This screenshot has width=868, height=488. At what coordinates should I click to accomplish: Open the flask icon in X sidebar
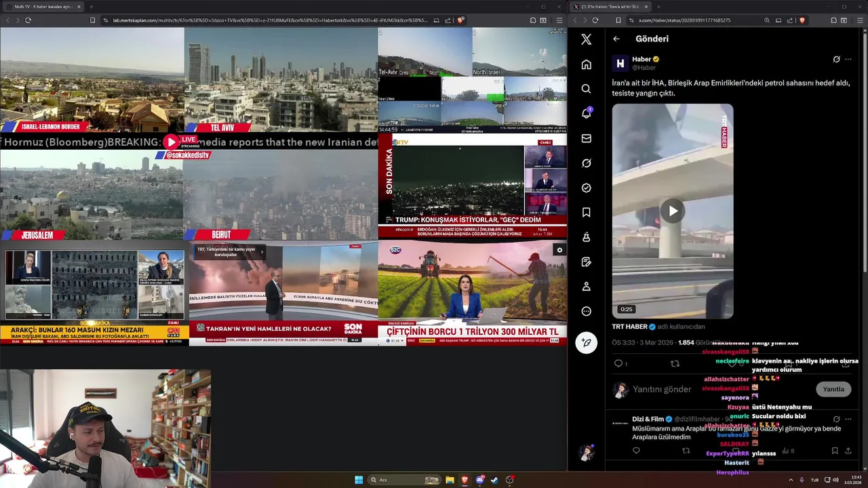pyautogui.click(x=587, y=237)
